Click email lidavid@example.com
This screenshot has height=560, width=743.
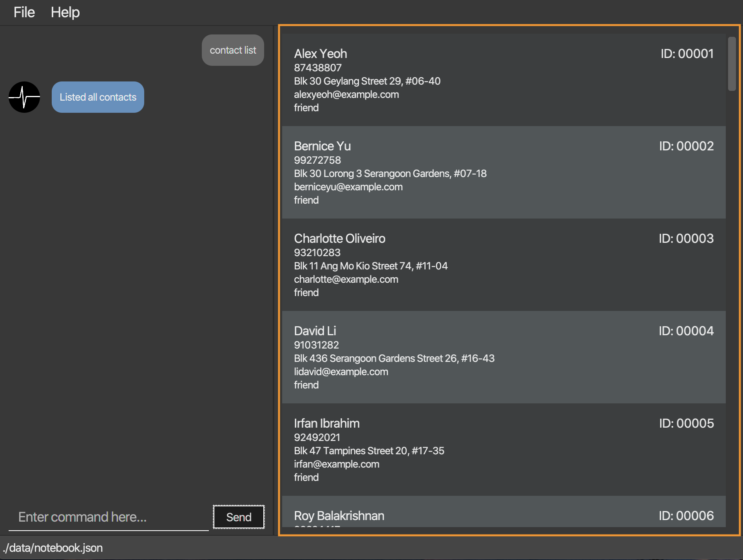(341, 372)
